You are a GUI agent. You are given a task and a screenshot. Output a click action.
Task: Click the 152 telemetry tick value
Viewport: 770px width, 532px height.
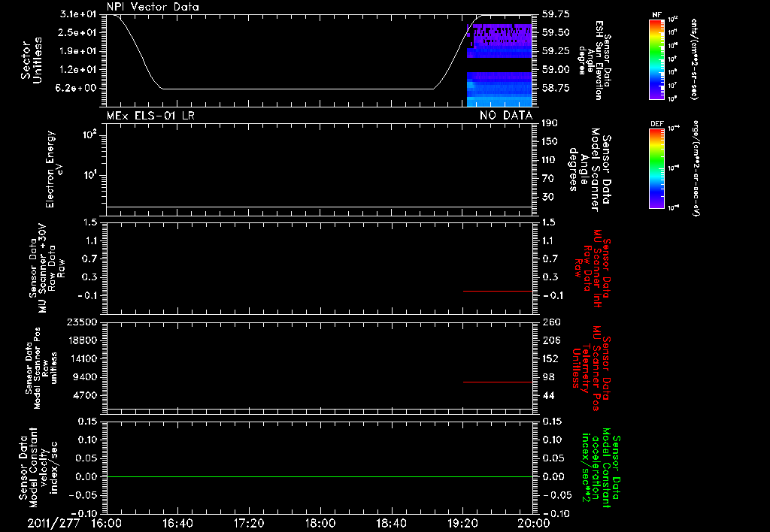[x=550, y=358]
